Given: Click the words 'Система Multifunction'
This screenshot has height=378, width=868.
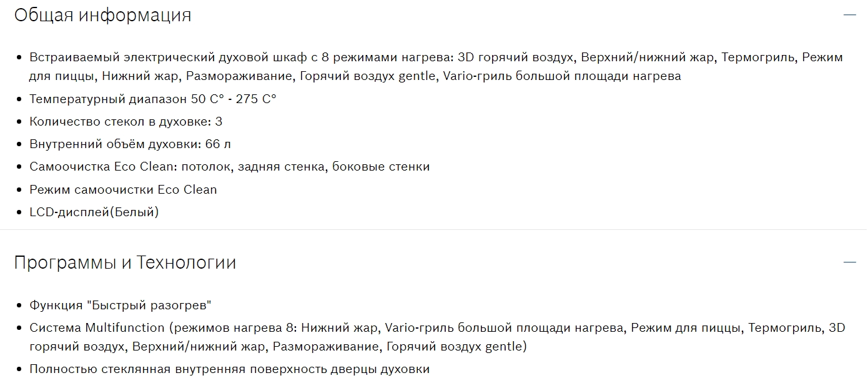Looking at the screenshot, I should [x=97, y=327].
